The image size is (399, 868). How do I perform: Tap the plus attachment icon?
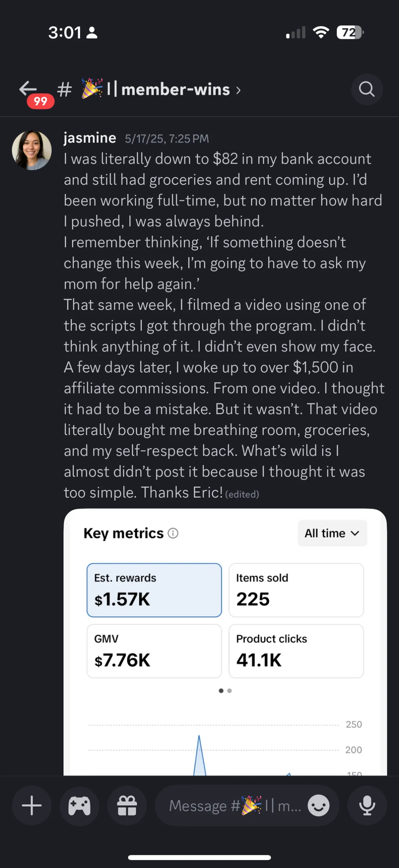[x=32, y=806]
